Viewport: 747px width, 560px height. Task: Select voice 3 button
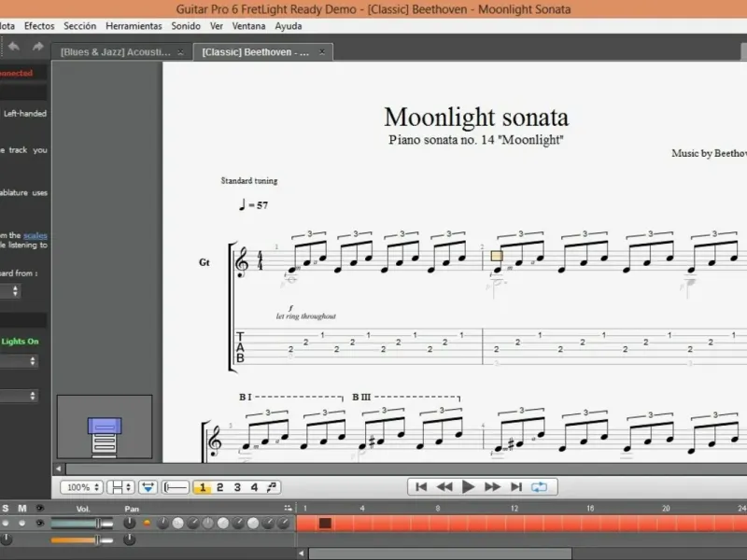click(x=237, y=487)
